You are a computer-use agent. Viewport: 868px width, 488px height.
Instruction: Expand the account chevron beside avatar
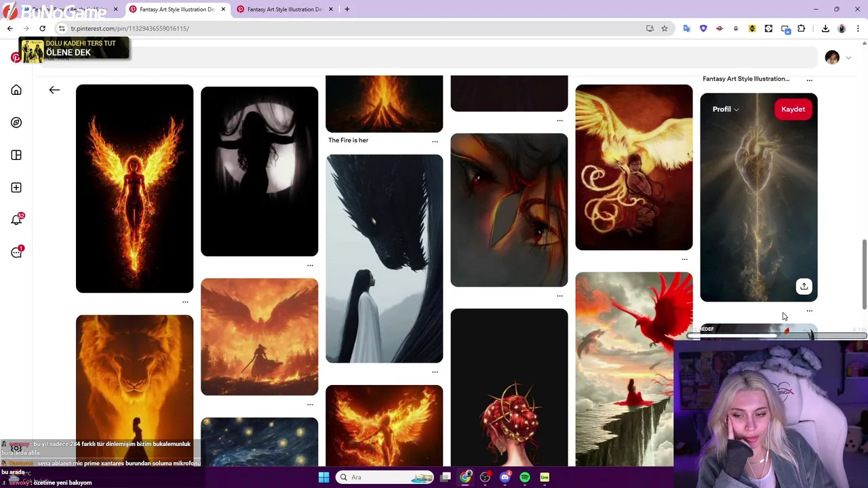[848, 58]
